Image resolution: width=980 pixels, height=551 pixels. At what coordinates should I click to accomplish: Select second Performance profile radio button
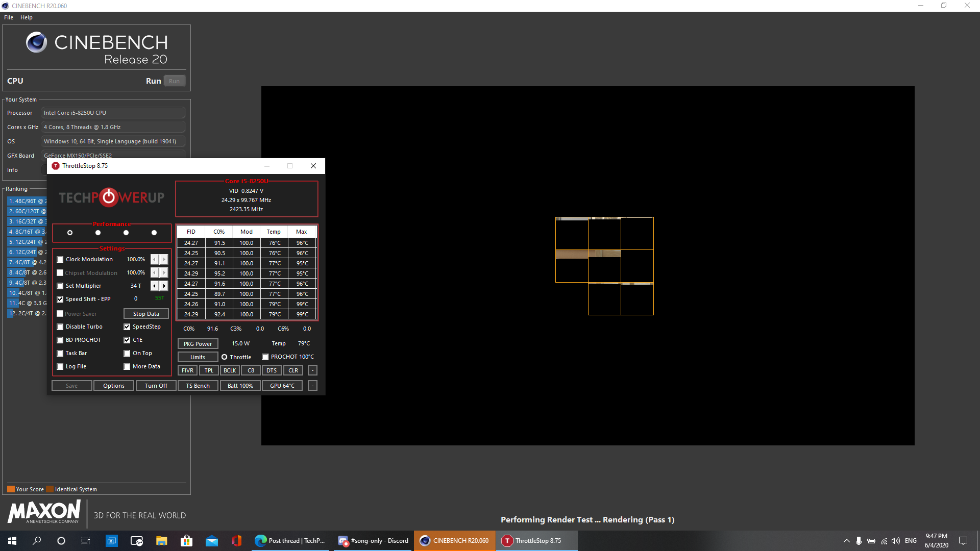tap(98, 233)
